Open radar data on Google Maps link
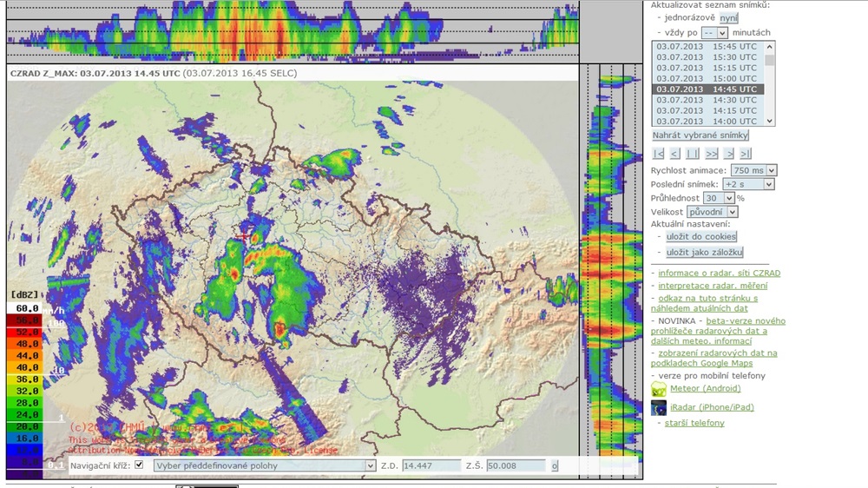The width and height of the screenshot is (868, 488). pyautogui.click(x=714, y=358)
